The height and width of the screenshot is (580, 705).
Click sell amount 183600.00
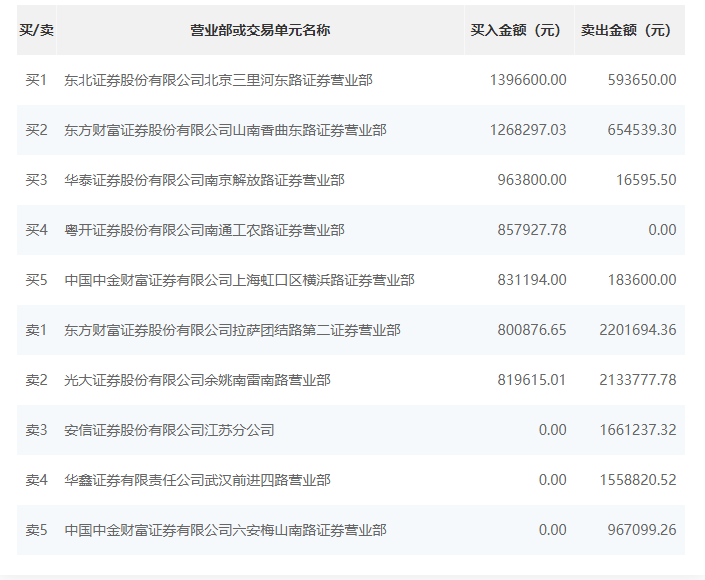click(642, 280)
